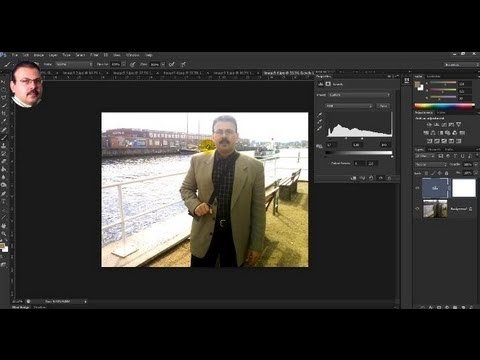Click the gray point eyedropper in Levels

(320, 121)
